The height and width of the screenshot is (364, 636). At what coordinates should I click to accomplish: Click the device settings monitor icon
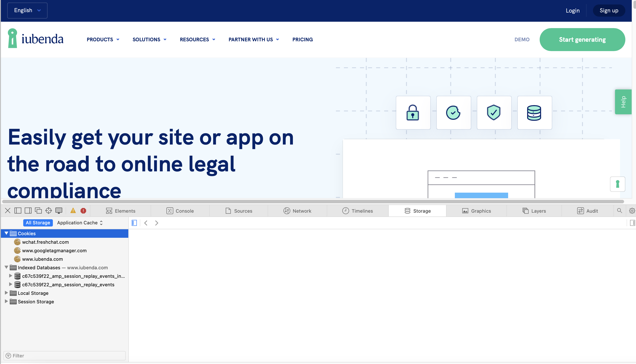pos(59,211)
